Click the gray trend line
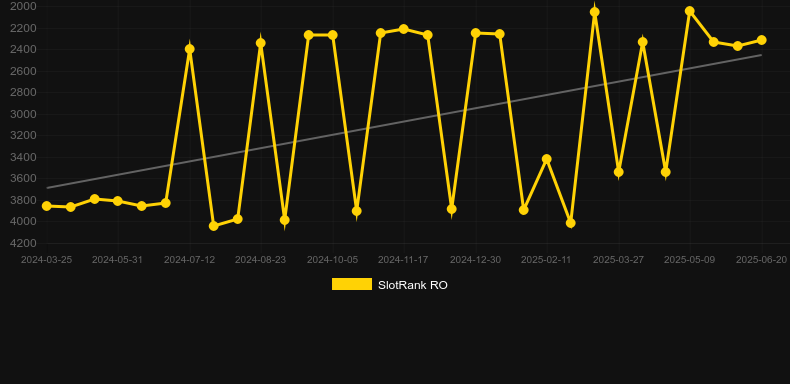This screenshot has height=384, width=790. pos(404,121)
